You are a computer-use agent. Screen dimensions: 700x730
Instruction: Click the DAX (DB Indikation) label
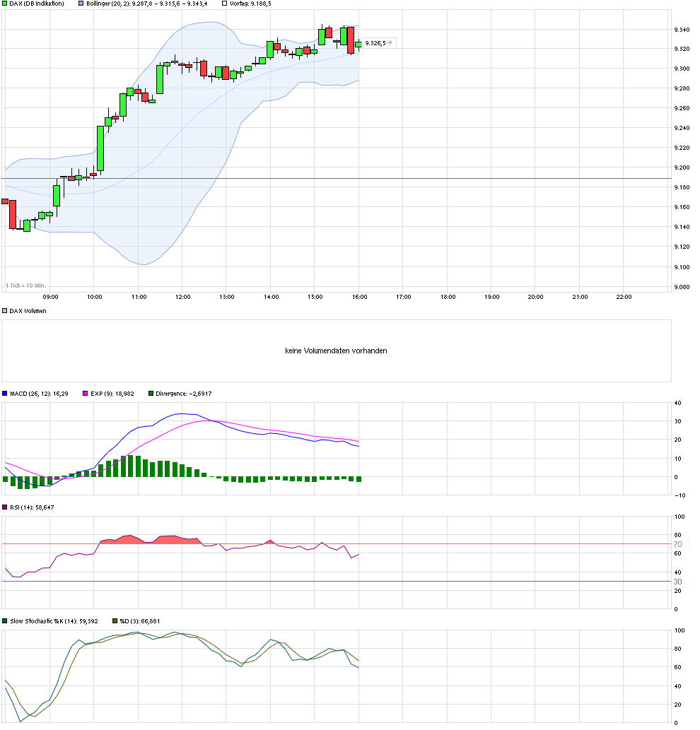point(35,4)
